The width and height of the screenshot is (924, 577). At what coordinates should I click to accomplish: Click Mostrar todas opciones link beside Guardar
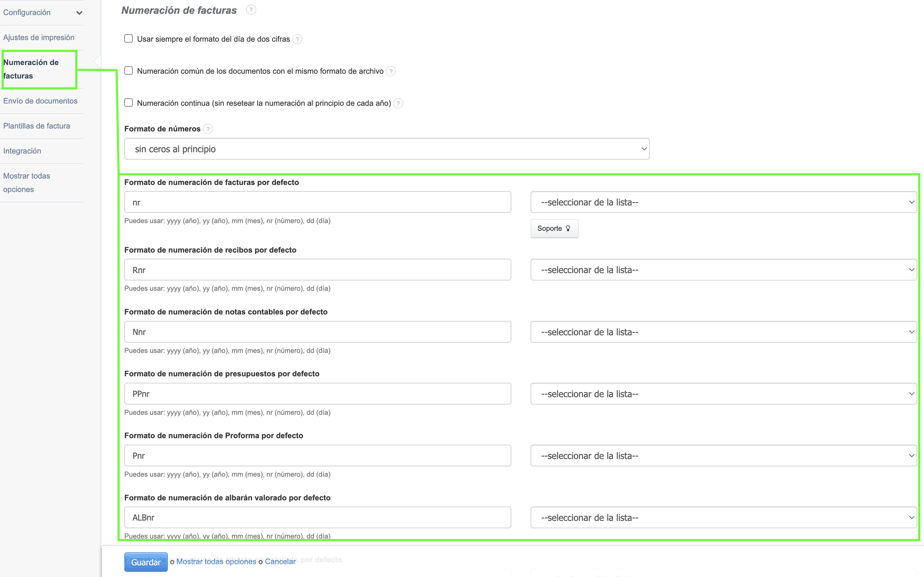[x=216, y=561]
